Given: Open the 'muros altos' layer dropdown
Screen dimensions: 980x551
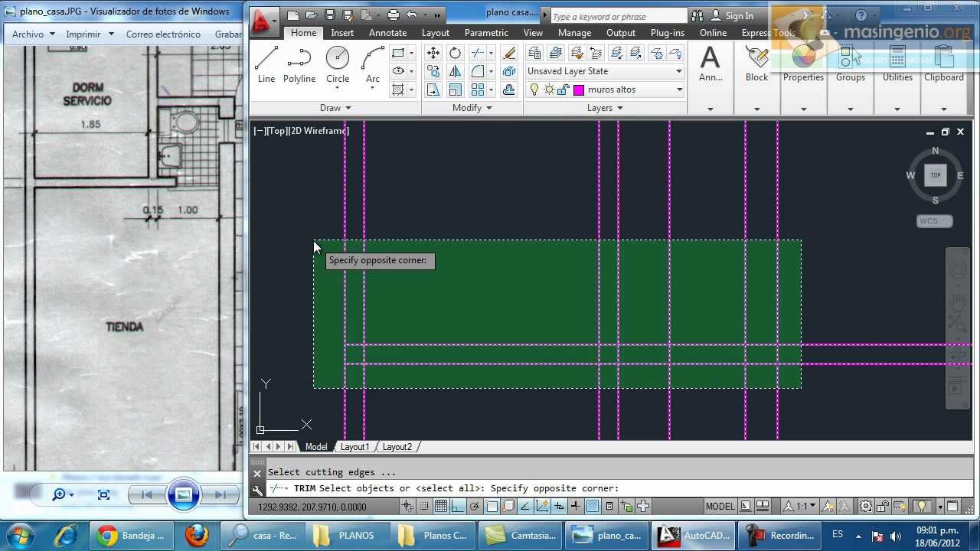Looking at the screenshot, I should pyautogui.click(x=678, y=90).
